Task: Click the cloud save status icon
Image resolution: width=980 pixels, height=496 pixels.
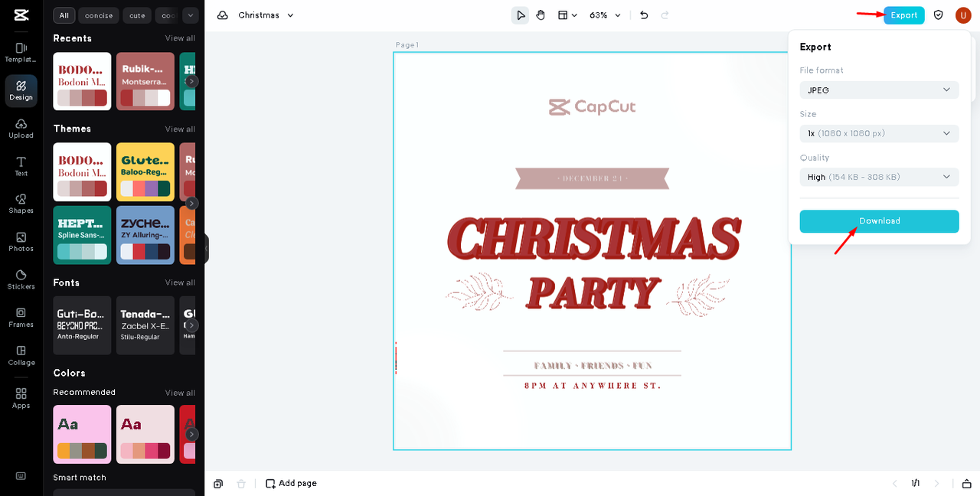Action: pyautogui.click(x=223, y=15)
